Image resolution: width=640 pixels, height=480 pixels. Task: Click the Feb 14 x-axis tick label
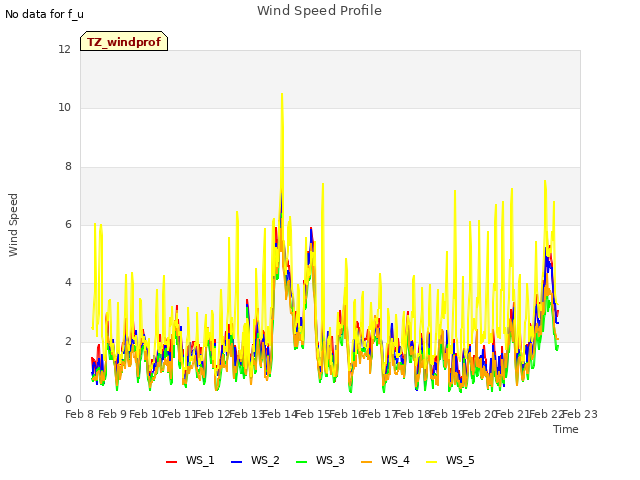(x=279, y=414)
